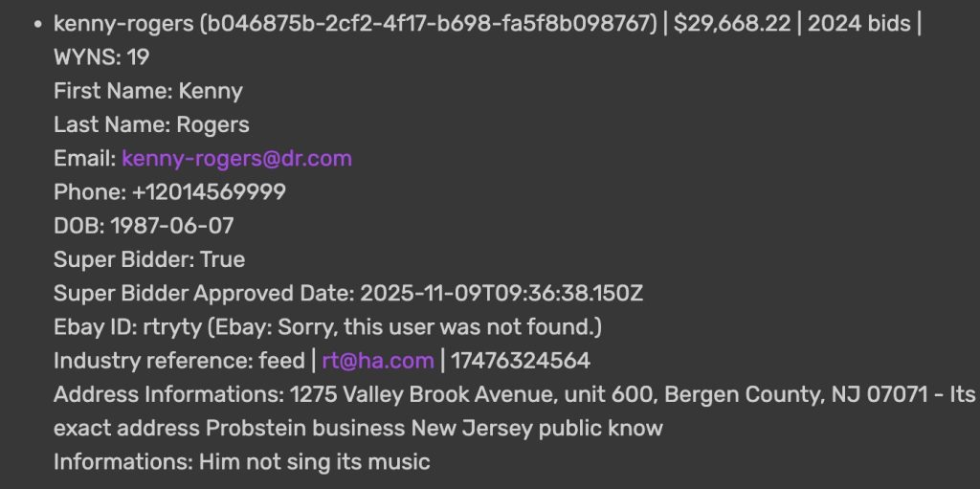Click the rt@ha.com reference link

pos(377,361)
